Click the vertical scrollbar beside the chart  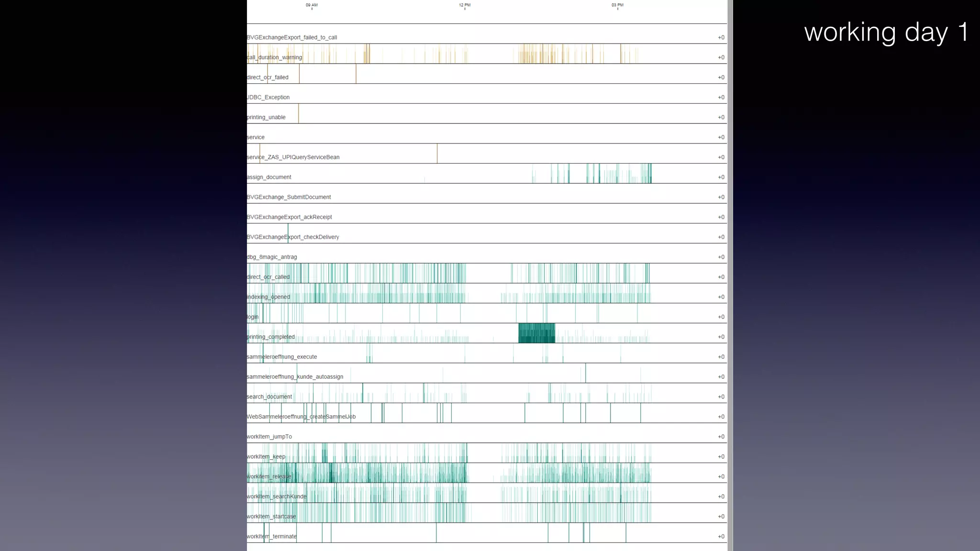(730, 275)
